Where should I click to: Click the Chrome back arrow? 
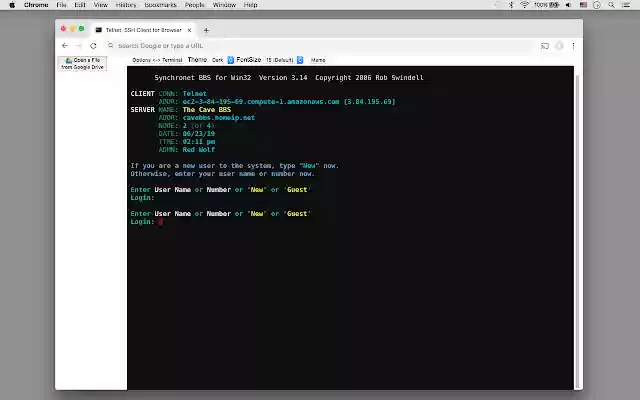point(64,46)
